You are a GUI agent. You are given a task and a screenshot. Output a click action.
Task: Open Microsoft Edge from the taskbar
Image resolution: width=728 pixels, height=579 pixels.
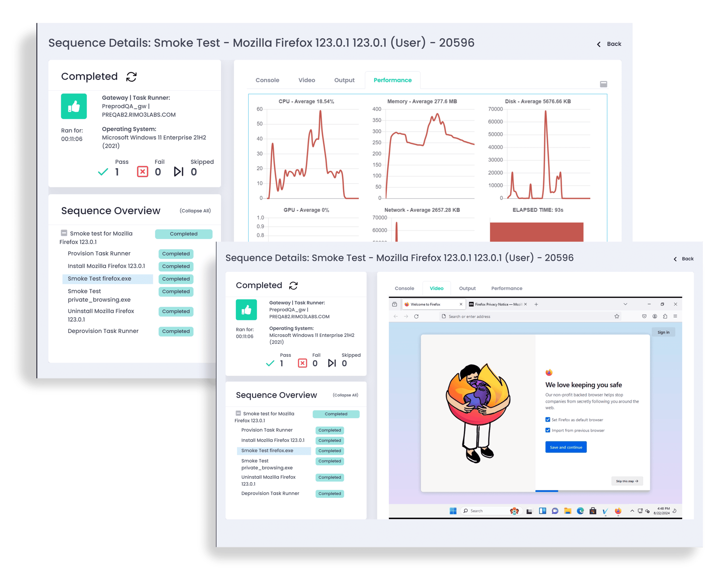580,511
